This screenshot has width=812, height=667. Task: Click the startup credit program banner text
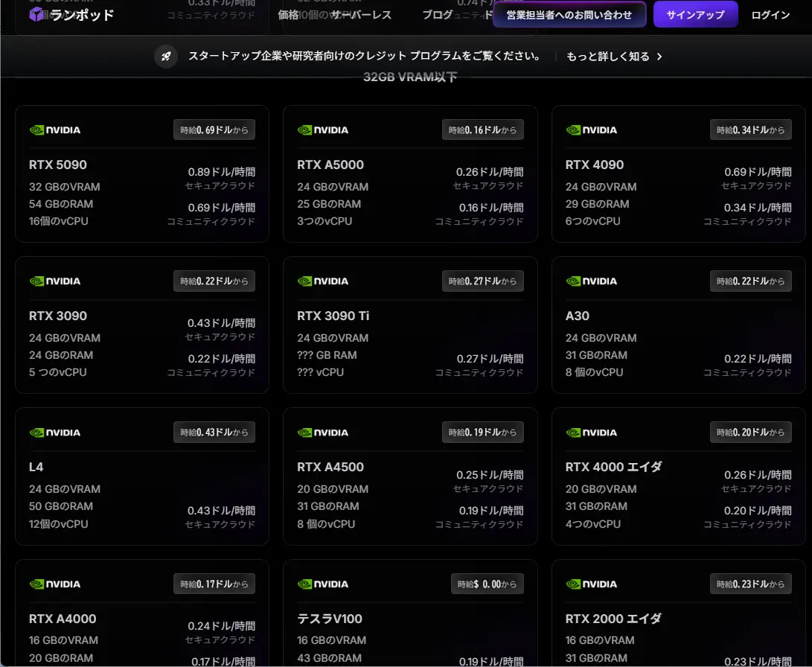(x=364, y=56)
